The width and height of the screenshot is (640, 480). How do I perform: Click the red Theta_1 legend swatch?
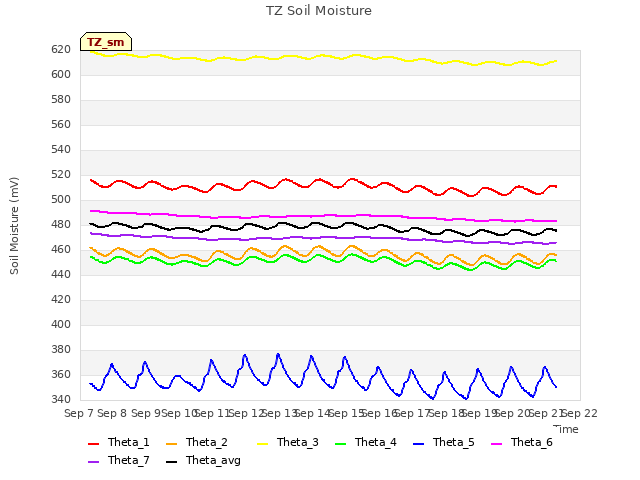point(93,444)
